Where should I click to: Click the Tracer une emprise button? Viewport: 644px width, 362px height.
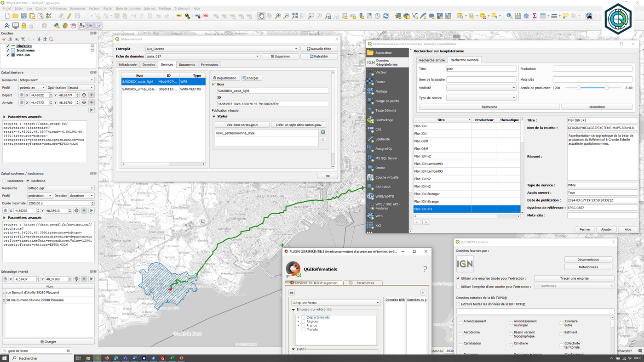574,278
